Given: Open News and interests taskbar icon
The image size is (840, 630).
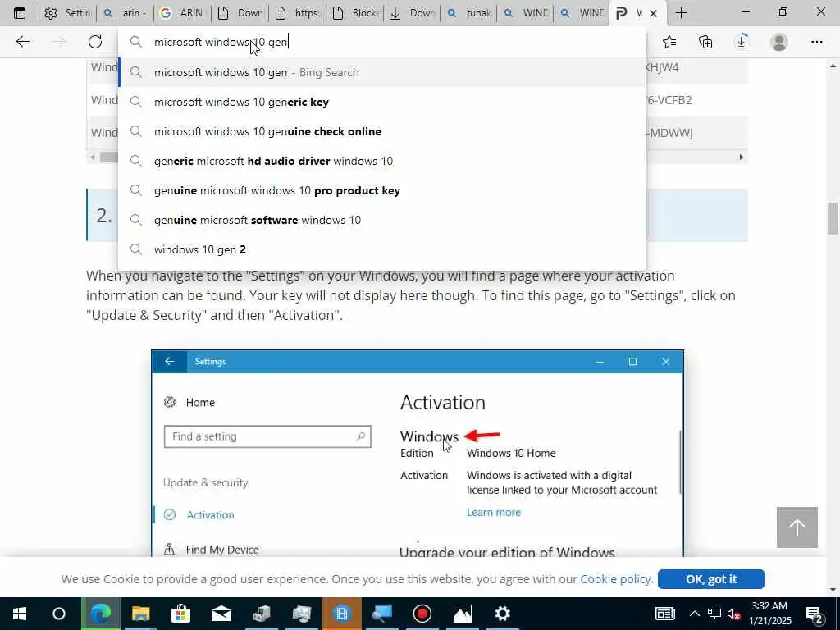Looking at the screenshot, I should (664, 614).
